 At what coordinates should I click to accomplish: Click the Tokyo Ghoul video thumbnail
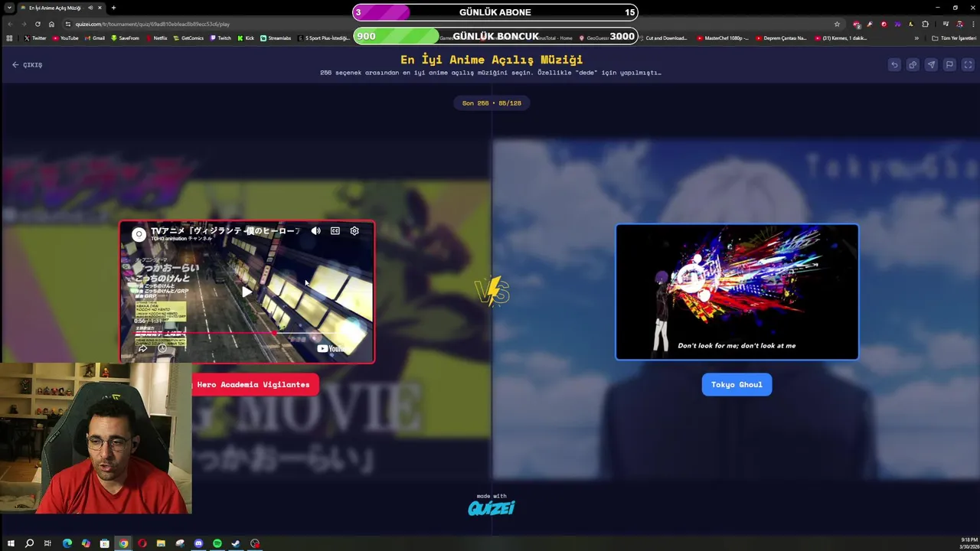(x=737, y=292)
